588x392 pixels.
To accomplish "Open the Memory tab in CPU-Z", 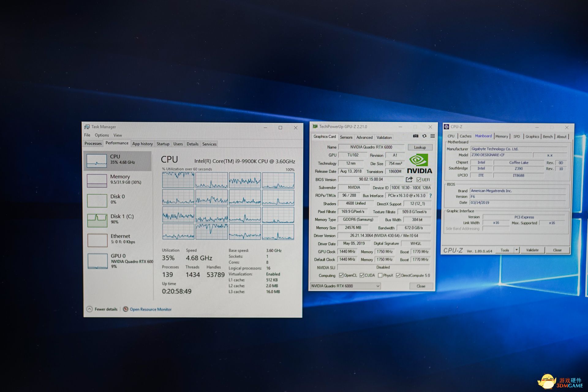I will [x=502, y=136].
